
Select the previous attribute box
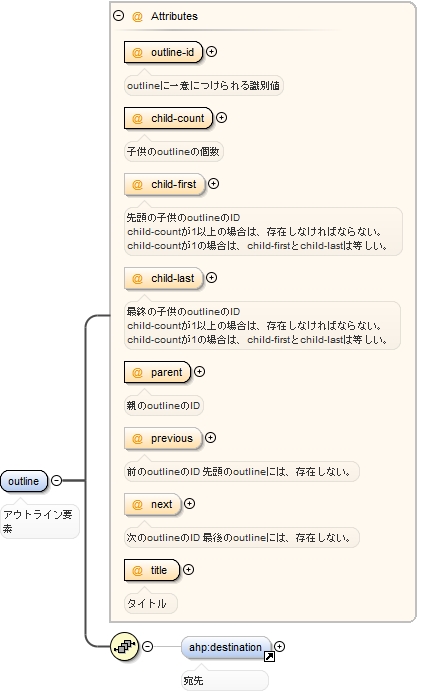tap(163, 438)
